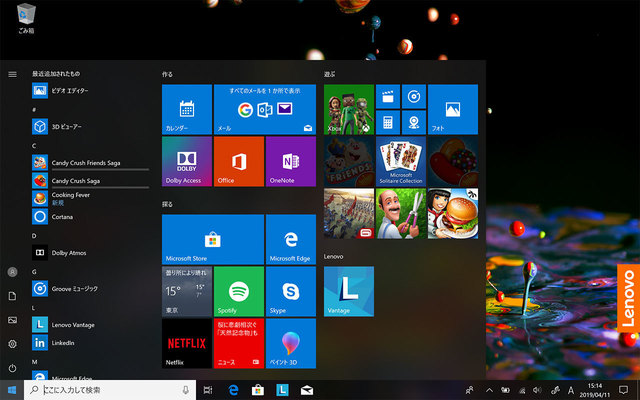This screenshot has width=640, height=400.
Task: Open the clock showing 15:14
Action: [595, 390]
